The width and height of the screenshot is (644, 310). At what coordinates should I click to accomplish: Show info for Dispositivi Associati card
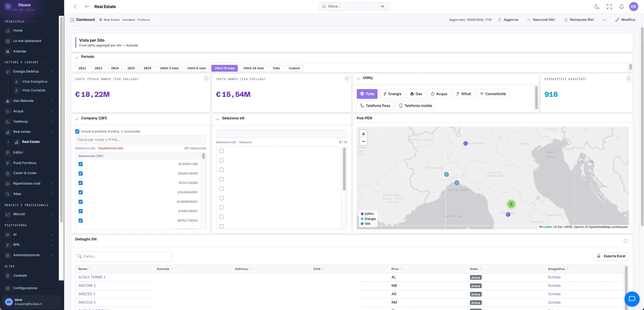pyautogui.click(x=628, y=78)
